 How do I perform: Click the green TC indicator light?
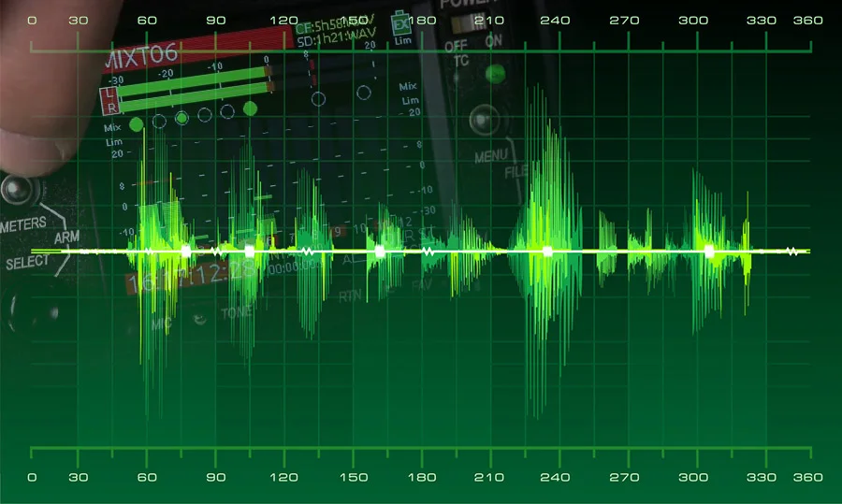click(496, 73)
